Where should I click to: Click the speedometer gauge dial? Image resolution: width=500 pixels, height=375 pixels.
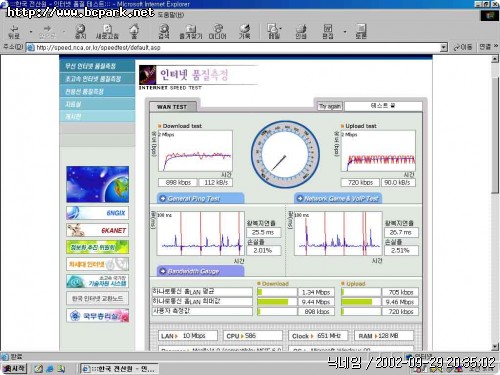[x=285, y=155]
